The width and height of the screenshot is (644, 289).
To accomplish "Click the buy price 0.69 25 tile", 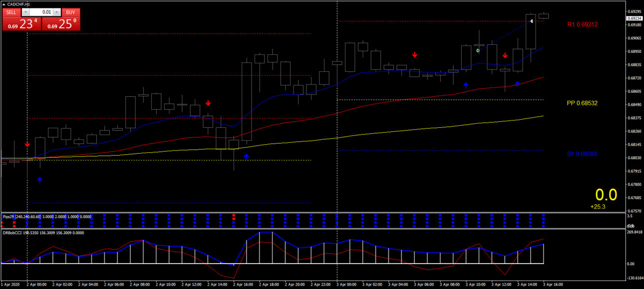I will coord(61,23).
